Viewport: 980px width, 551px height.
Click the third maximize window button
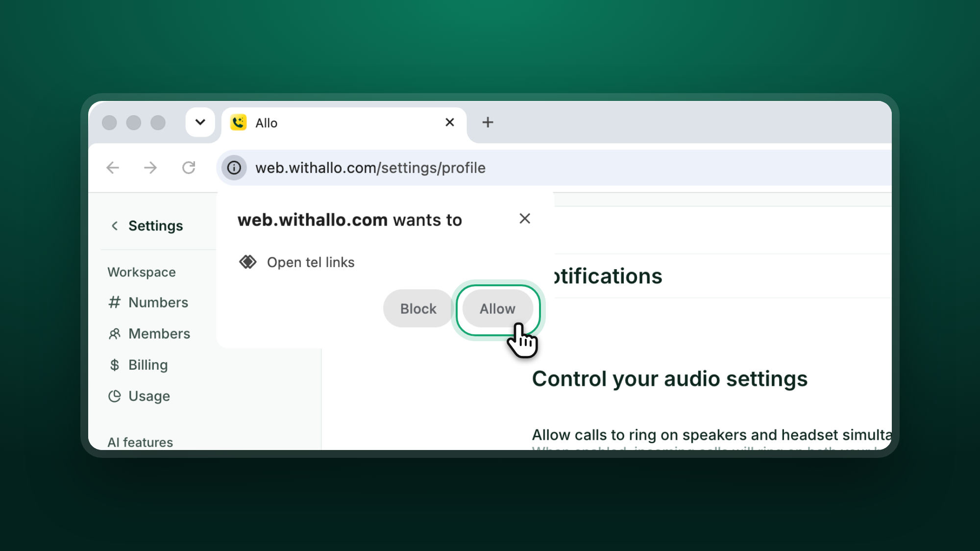[158, 123]
